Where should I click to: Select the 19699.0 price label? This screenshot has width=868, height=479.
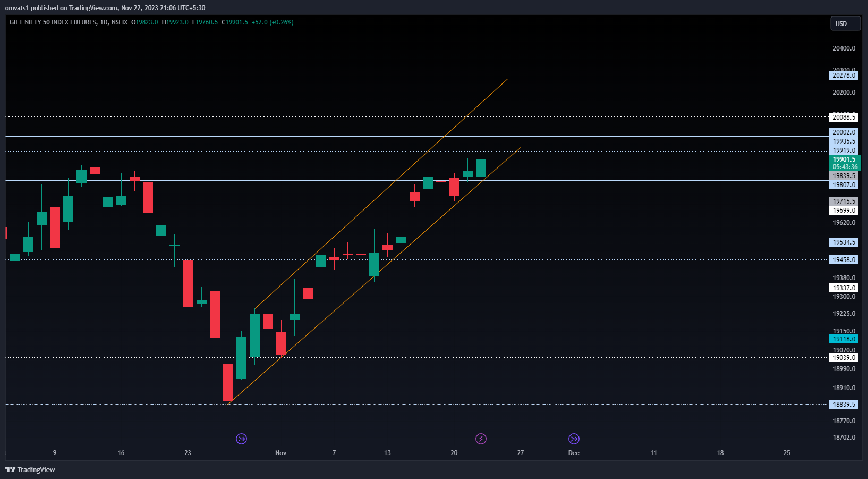point(844,211)
